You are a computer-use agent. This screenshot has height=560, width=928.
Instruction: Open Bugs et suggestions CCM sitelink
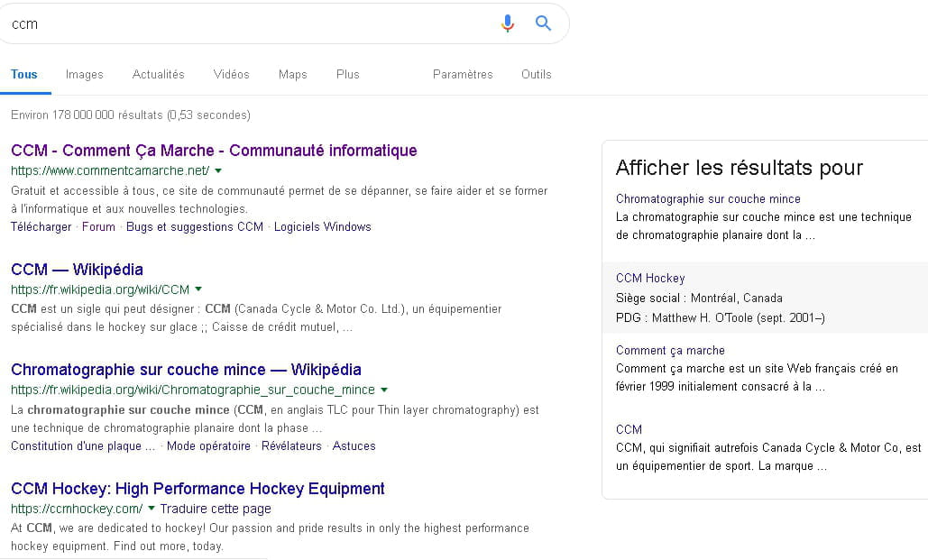coord(195,226)
